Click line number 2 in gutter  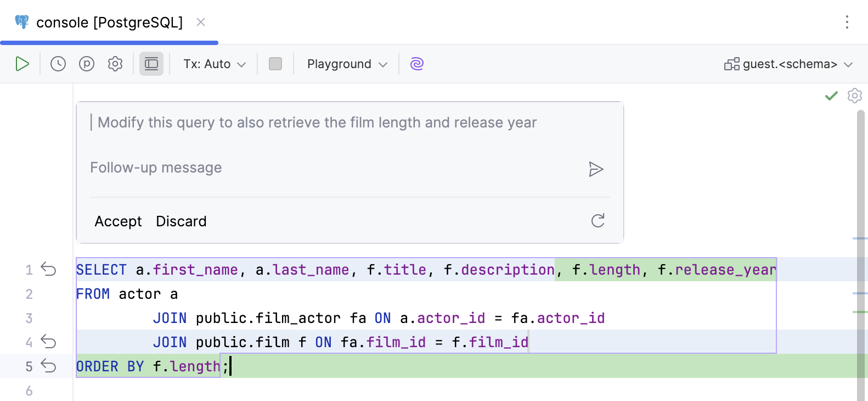29,294
